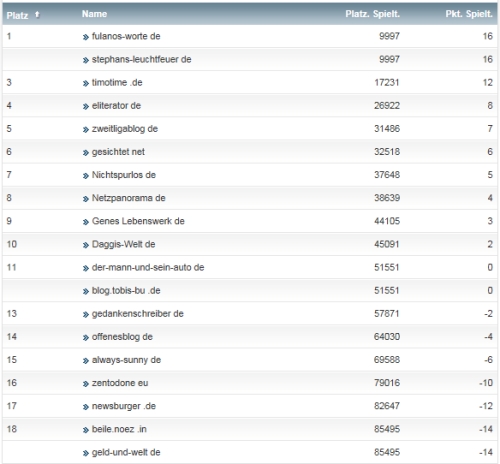Select the value 82647 in newsburger row

387,406
